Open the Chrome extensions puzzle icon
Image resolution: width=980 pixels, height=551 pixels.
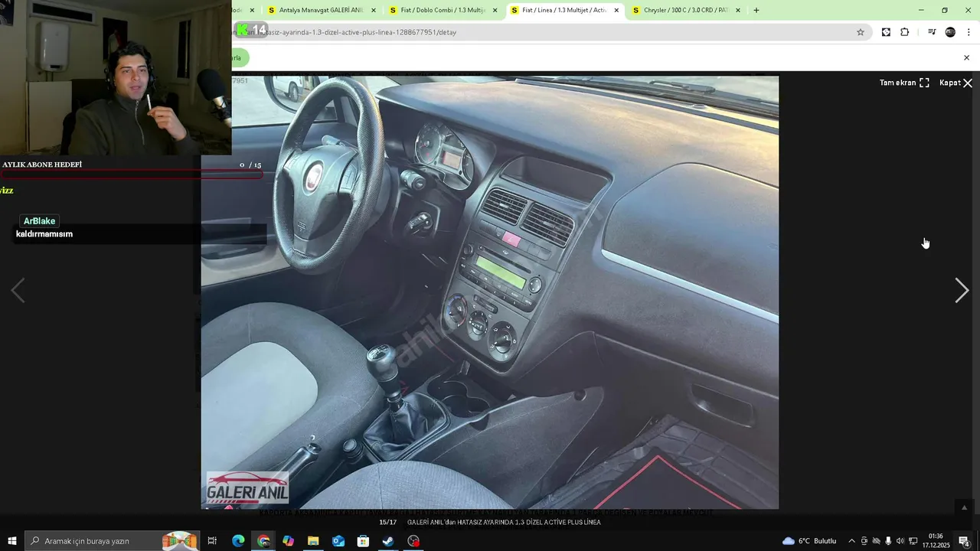(x=905, y=32)
